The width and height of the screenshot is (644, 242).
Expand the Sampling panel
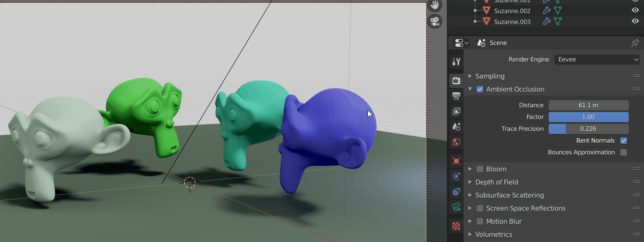(x=470, y=76)
